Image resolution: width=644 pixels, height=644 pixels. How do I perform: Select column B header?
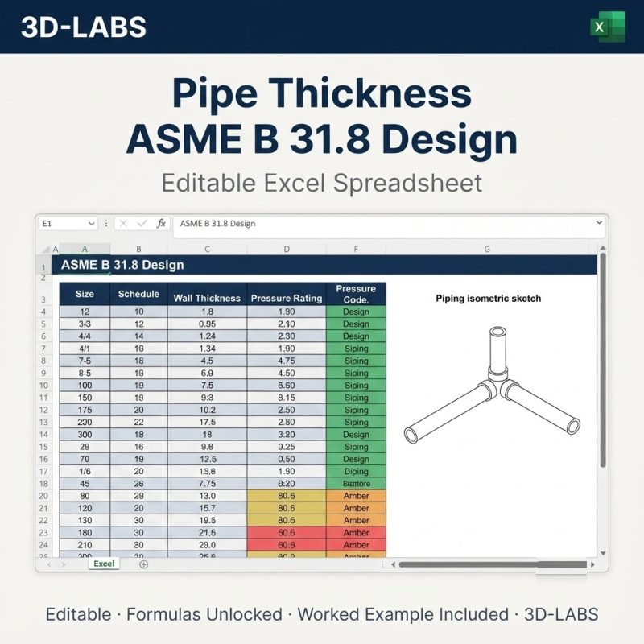click(x=138, y=249)
